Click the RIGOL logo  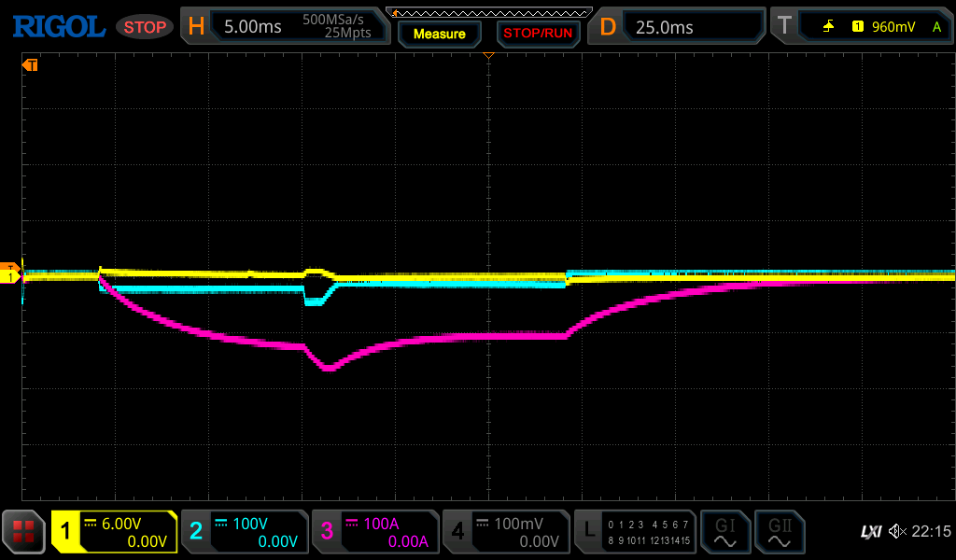click(58, 27)
